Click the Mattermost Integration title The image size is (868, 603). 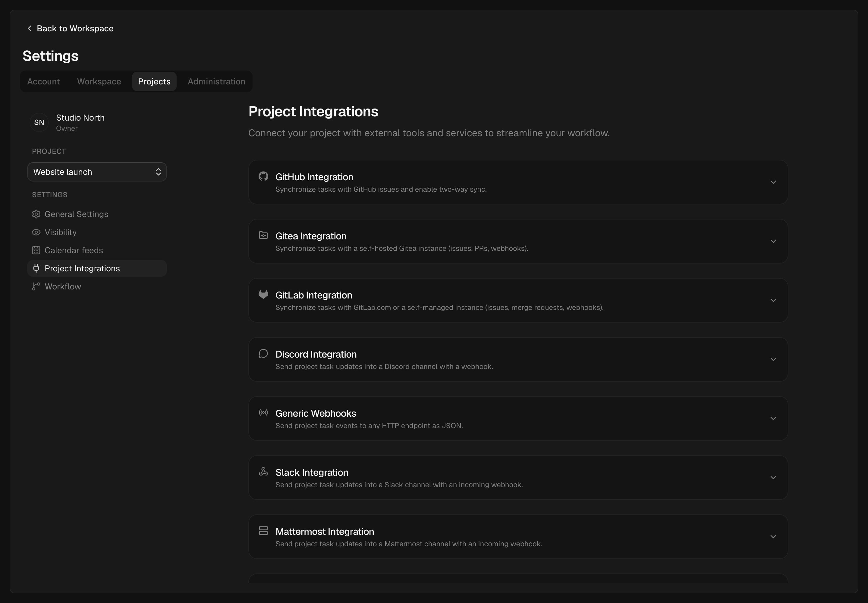(325, 532)
